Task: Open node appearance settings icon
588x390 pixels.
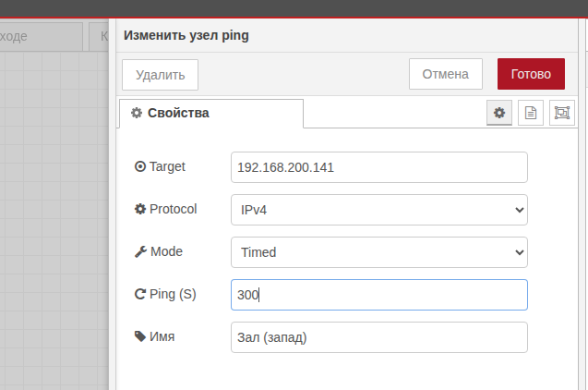Action: (561, 113)
